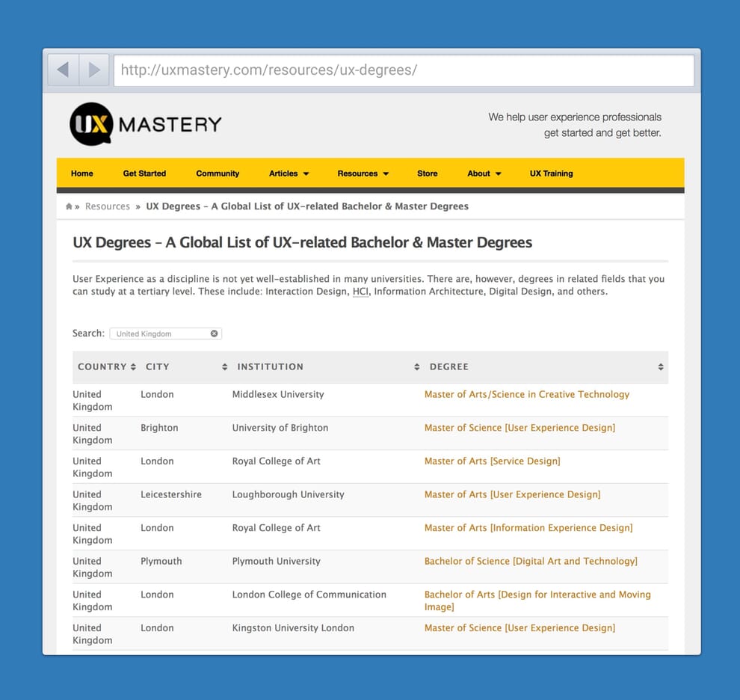Open the Home menu item
The width and height of the screenshot is (740, 700).
[82, 174]
